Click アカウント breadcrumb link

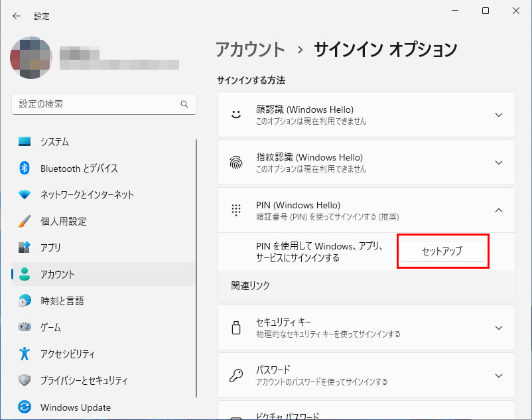250,50
